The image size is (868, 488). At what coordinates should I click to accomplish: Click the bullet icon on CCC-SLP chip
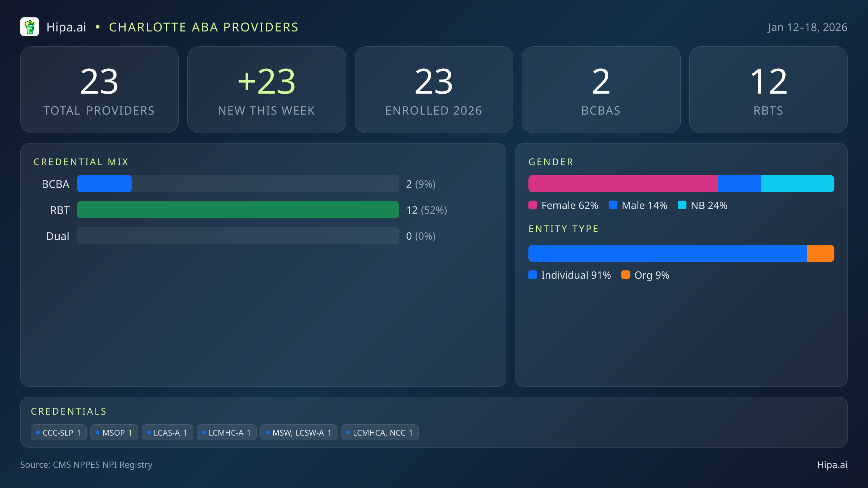click(x=38, y=432)
